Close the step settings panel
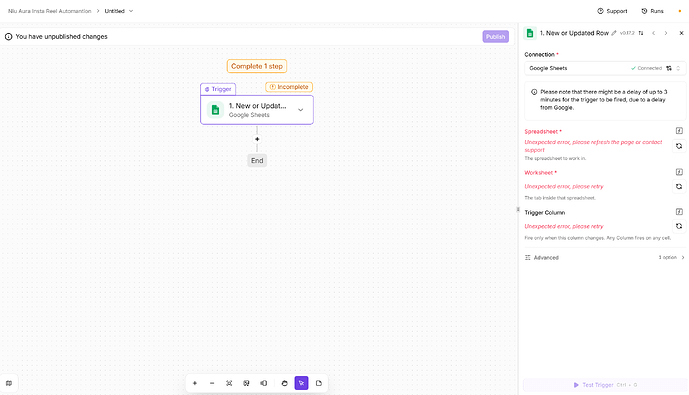 coord(682,33)
